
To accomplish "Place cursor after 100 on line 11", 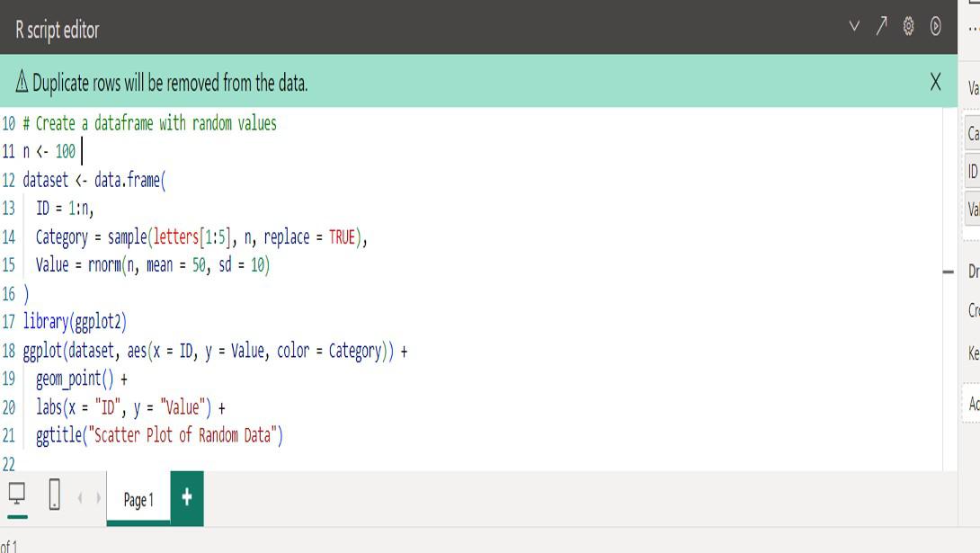I will [x=79, y=152].
